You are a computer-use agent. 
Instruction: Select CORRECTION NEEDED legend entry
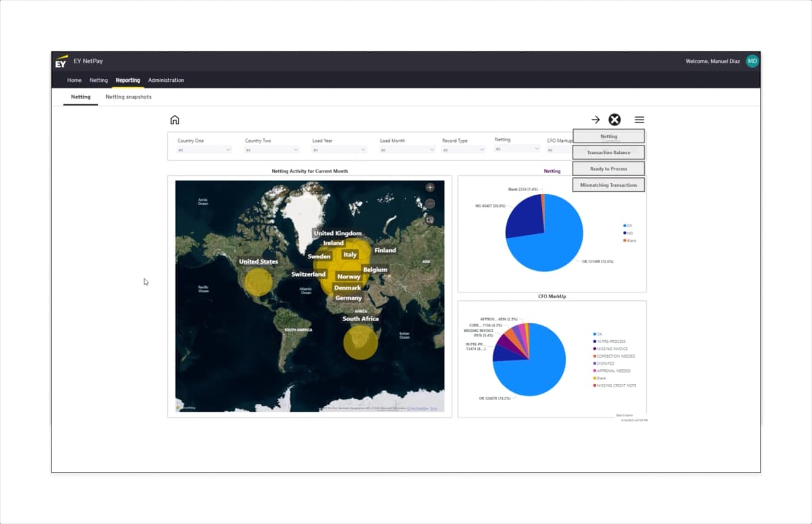(x=614, y=356)
